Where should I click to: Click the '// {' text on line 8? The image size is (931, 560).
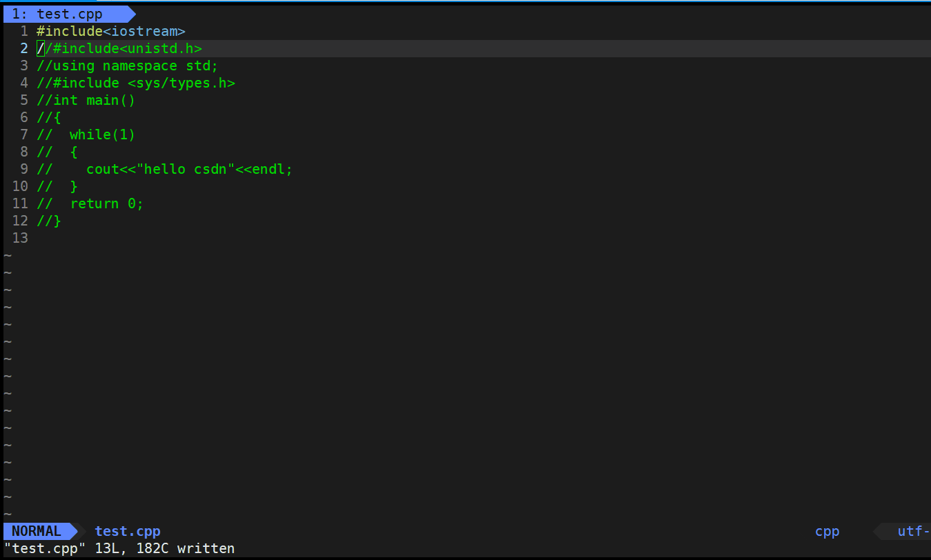point(57,152)
